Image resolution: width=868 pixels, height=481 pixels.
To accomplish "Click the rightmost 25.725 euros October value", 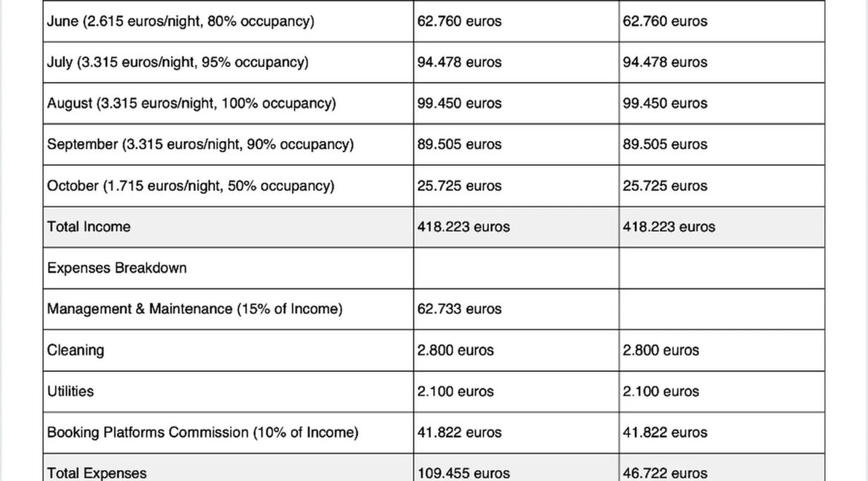I will click(x=665, y=186).
